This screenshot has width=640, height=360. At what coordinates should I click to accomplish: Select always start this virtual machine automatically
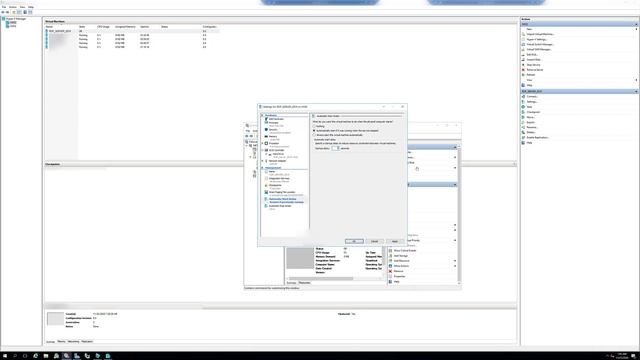(314, 135)
